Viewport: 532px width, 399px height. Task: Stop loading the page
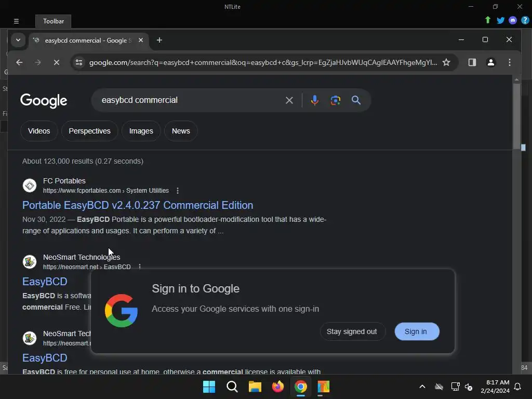tap(56, 62)
